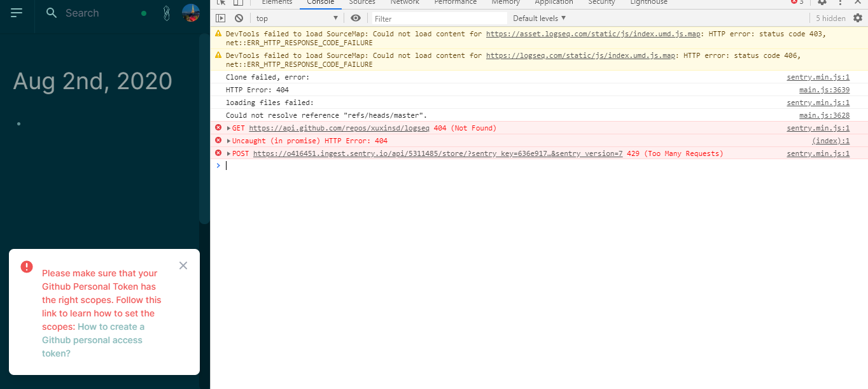This screenshot has width=868, height=389.
Task: Select the 'Could not resolve reference' log message
Action: tap(326, 115)
